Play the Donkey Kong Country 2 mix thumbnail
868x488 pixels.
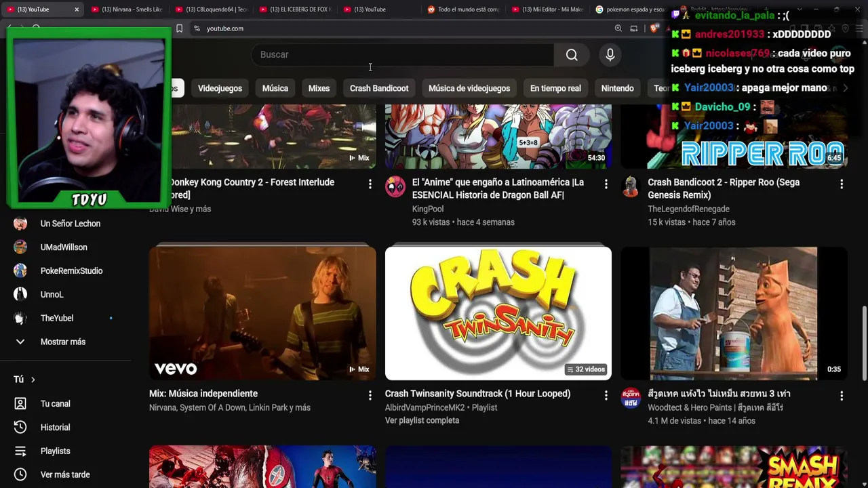[273, 138]
